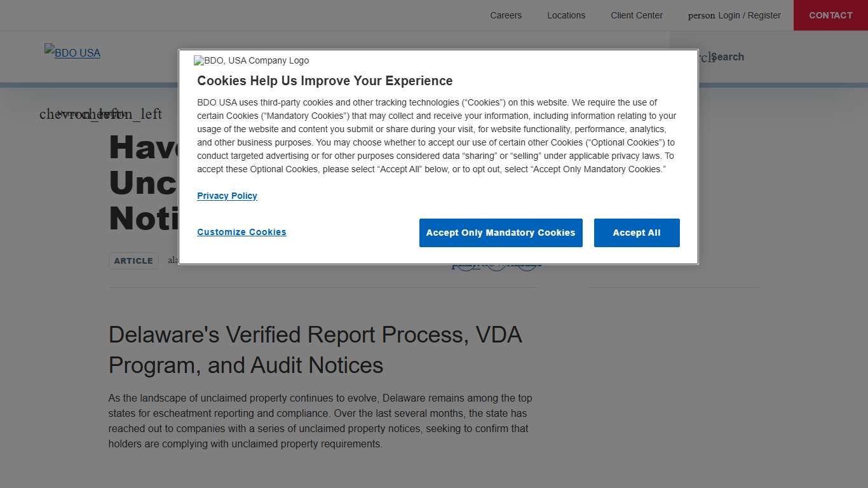
Task: Click the large bold article headline
Action: click(143, 182)
